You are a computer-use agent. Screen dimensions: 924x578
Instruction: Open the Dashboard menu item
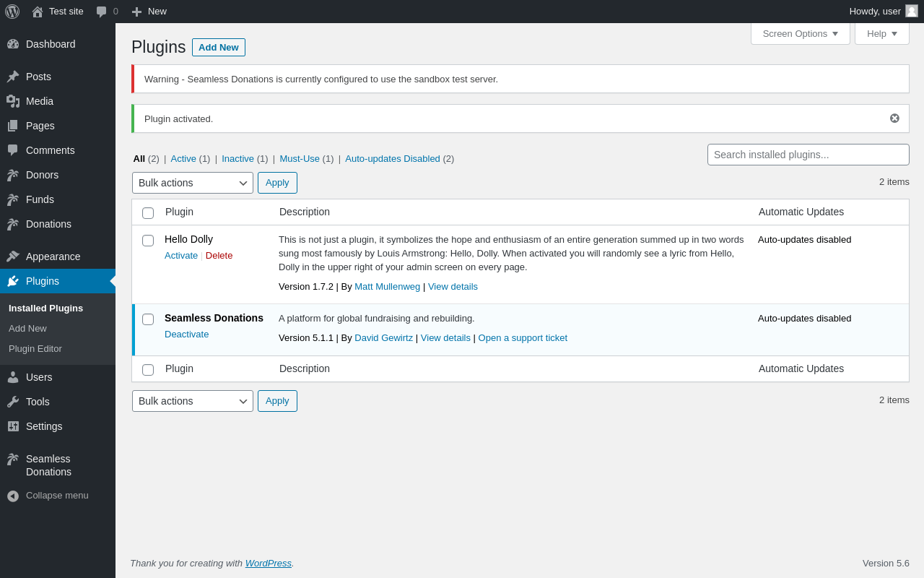tap(58, 44)
